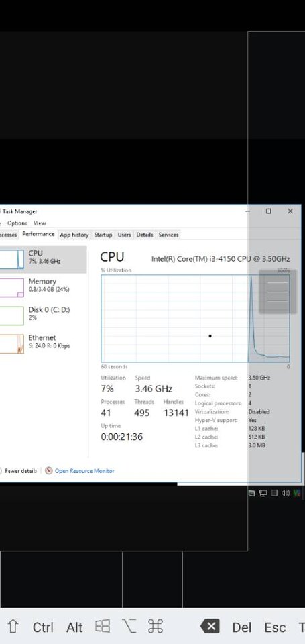Close the Task Manager window
The image size is (305, 644).
(290, 211)
